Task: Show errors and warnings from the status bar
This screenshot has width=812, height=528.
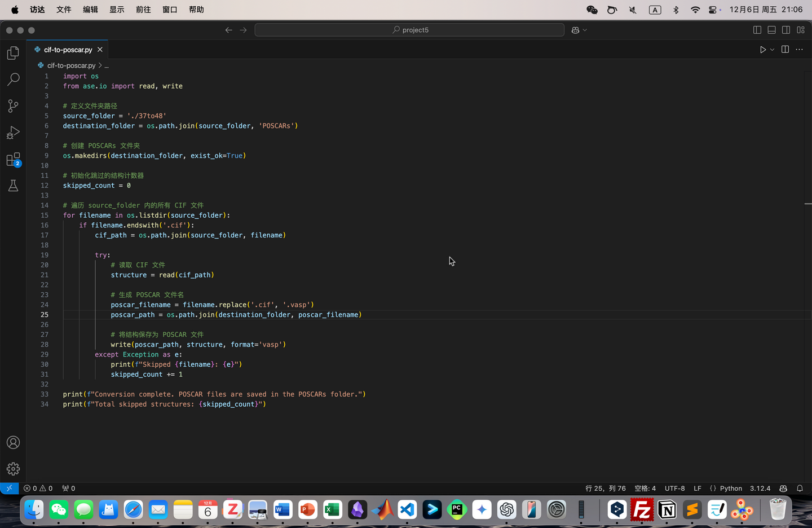Action: tap(38, 489)
